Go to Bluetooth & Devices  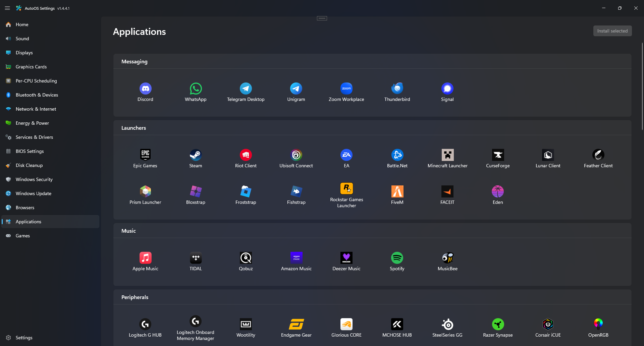pos(50,95)
